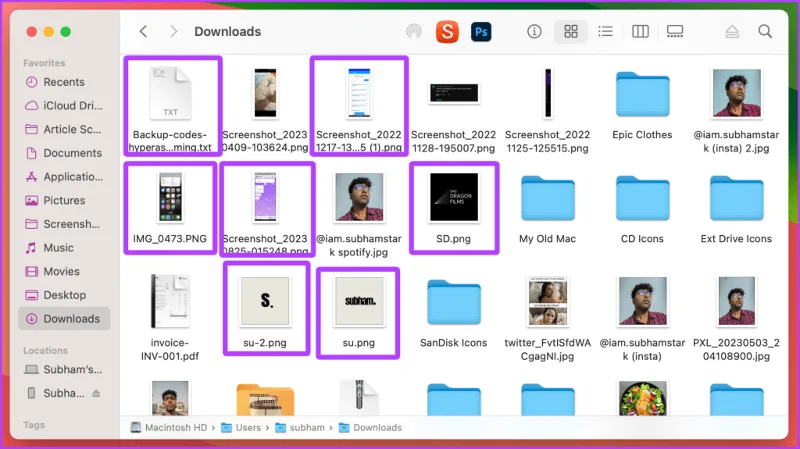The height and width of the screenshot is (449, 800).
Task: Open Pictures in the sidebar
Action: tap(64, 201)
